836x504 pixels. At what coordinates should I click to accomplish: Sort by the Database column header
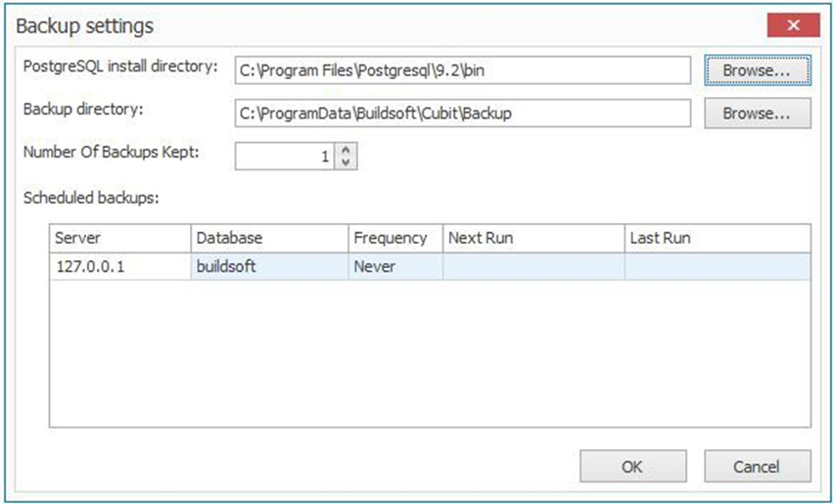[x=269, y=238]
